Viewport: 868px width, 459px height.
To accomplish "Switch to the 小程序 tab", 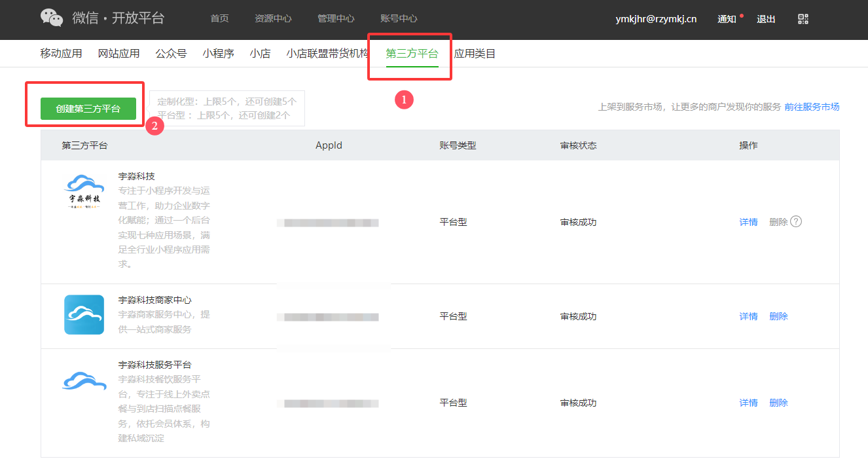I will click(218, 54).
